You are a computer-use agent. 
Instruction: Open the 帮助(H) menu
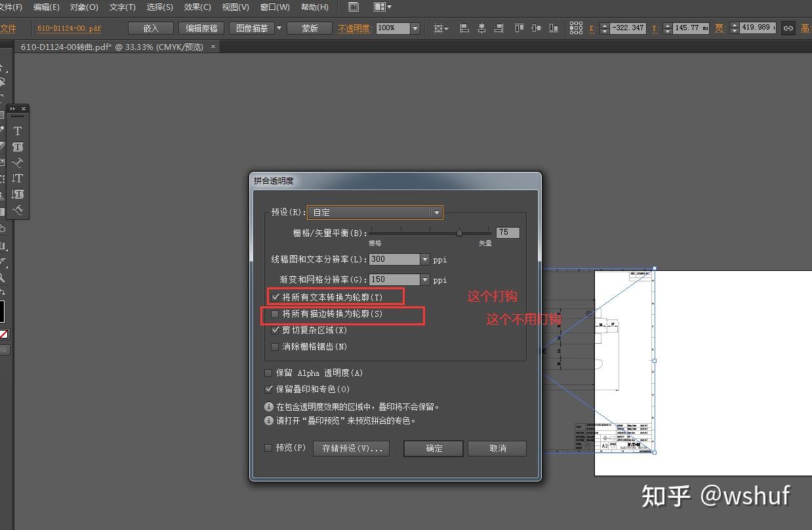click(x=315, y=7)
